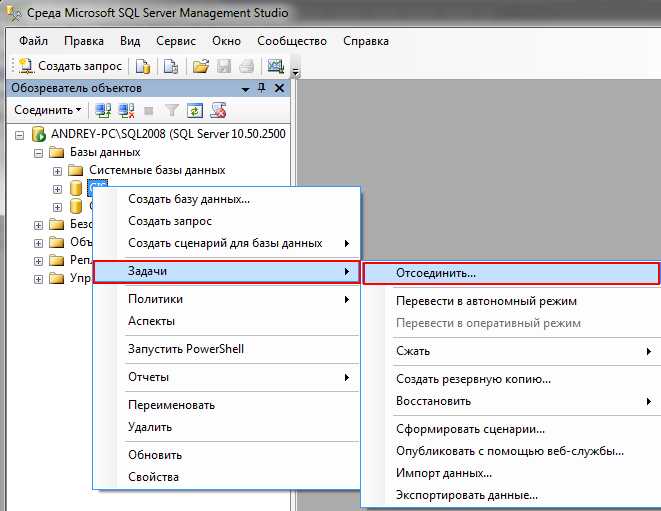Screen dimensions: 661x511
Task: Expand Системные базы данных node
Action: (x=58, y=171)
